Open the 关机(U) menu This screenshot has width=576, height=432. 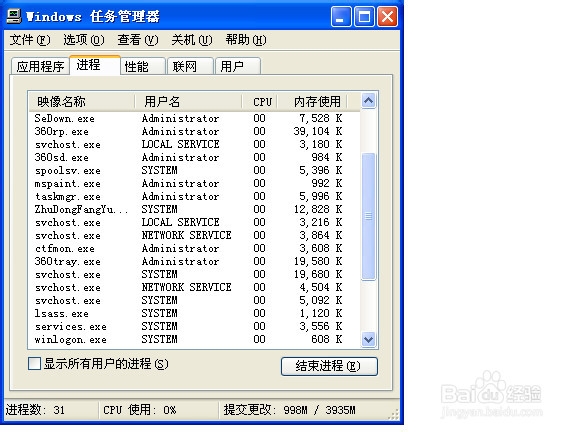click(x=192, y=40)
